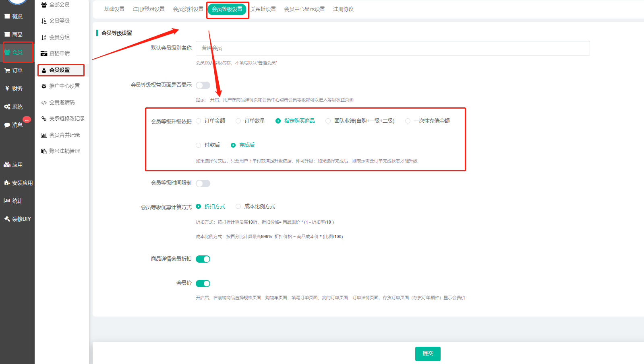Click the 默认会员级别名称 input field
The height and width of the screenshot is (364, 644).
tap(393, 48)
